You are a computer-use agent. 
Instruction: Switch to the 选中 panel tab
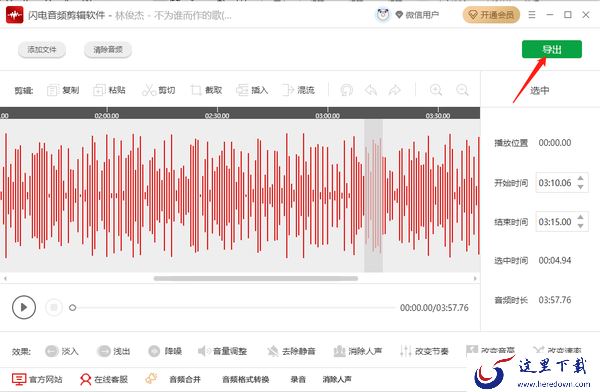tap(540, 91)
